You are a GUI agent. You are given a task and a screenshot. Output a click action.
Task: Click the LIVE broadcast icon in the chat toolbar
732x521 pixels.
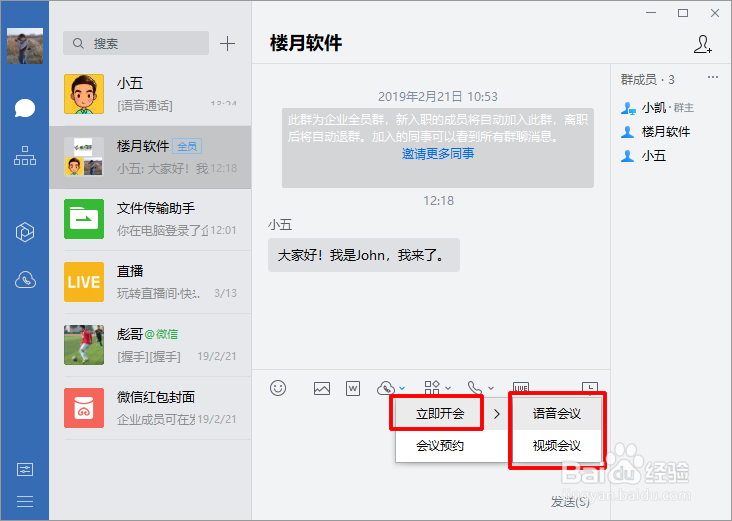coord(521,387)
